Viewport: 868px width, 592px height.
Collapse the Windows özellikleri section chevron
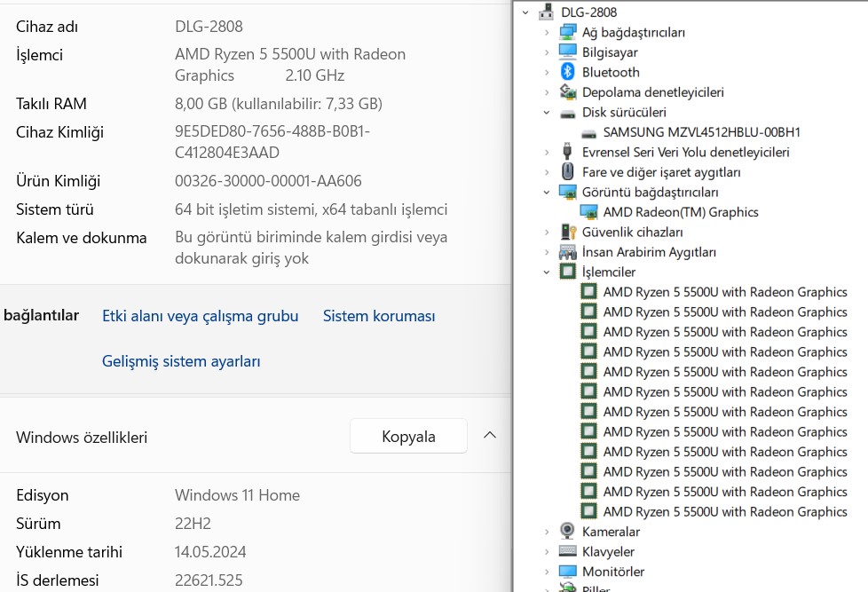point(489,435)
